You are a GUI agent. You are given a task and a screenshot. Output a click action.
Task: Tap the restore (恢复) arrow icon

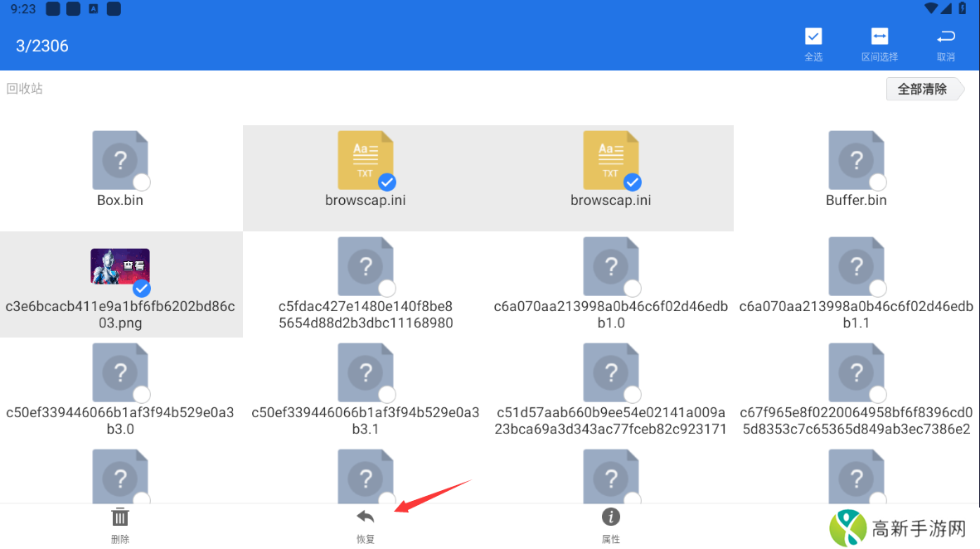coord(366,518)
